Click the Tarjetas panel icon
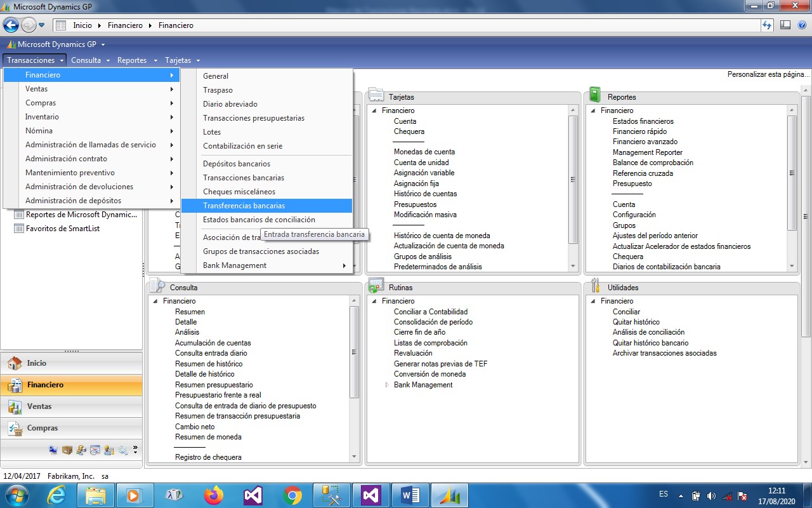Image resolution: width=812 pixels, height=508 pixels. (376, 95)
